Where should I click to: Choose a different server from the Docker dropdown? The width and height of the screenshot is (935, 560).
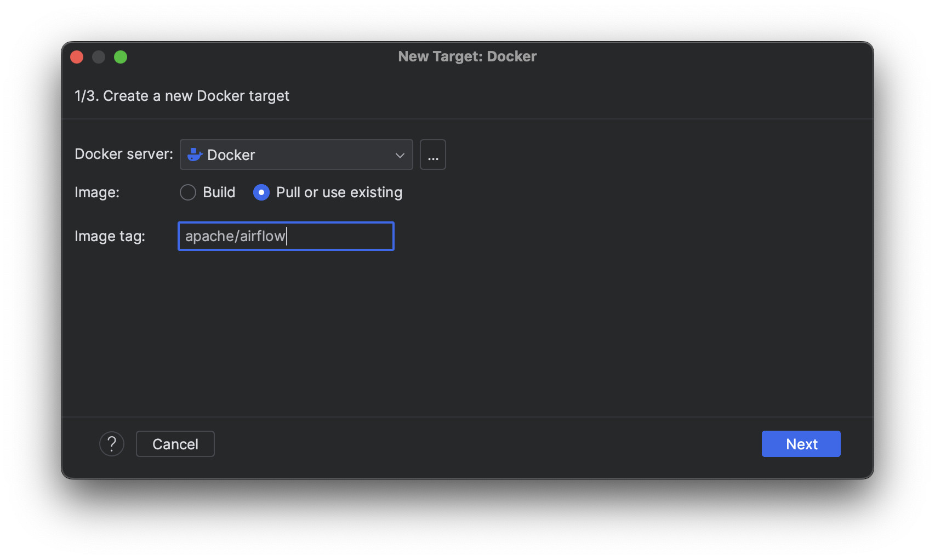point(296,155)
